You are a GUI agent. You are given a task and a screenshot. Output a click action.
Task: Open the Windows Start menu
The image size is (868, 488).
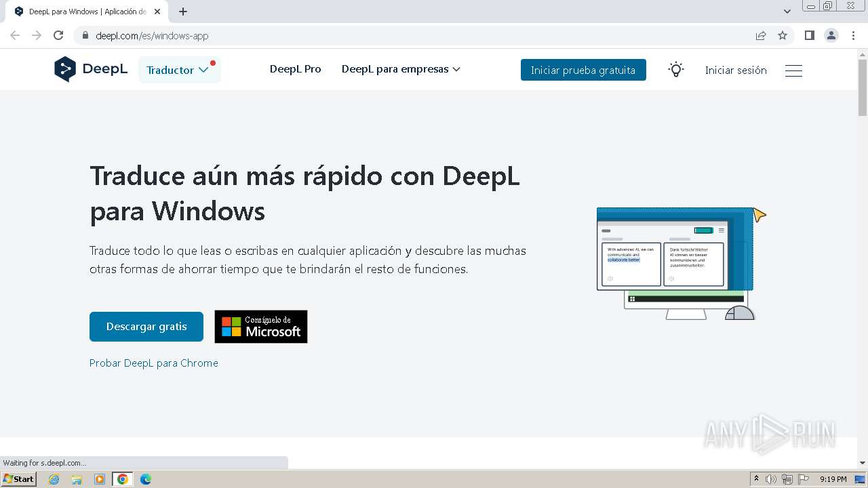pyautogui.click(x=19, y=479)
